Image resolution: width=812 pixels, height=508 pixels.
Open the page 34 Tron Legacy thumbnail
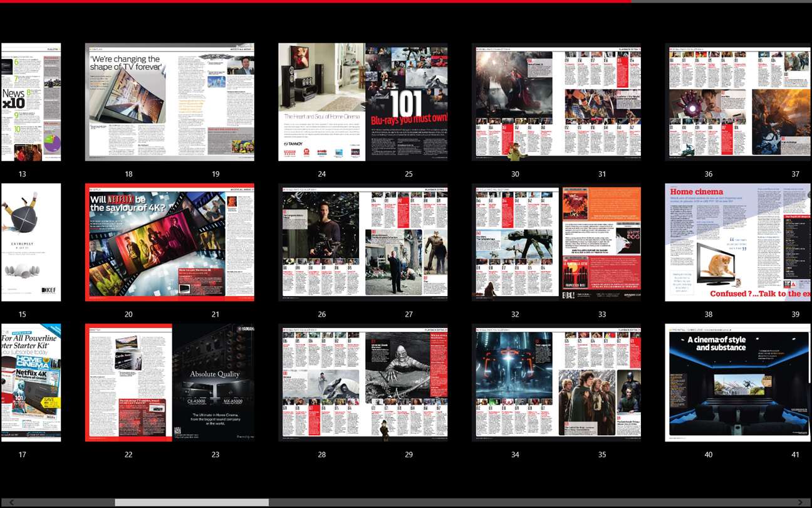(x=514, y=383)
